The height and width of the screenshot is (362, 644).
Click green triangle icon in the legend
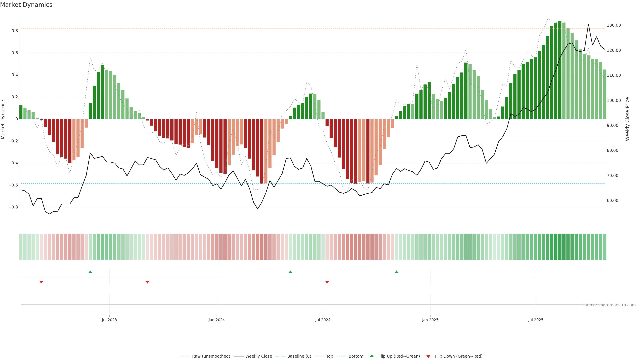(x=372, y=356)
